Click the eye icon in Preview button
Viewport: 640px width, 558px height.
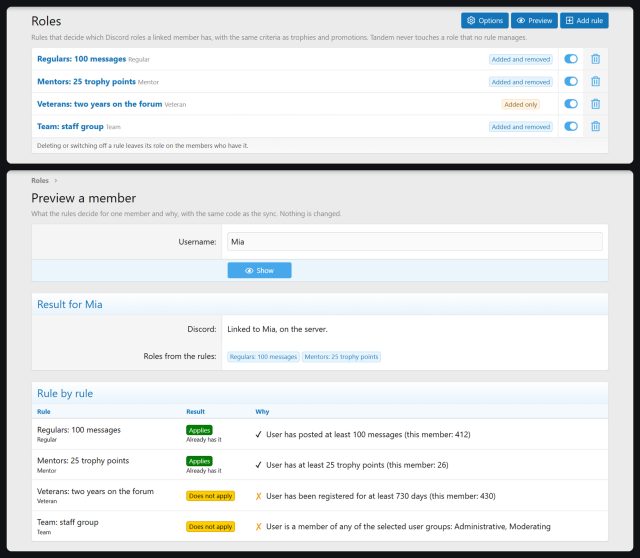[x=520, y=20]
